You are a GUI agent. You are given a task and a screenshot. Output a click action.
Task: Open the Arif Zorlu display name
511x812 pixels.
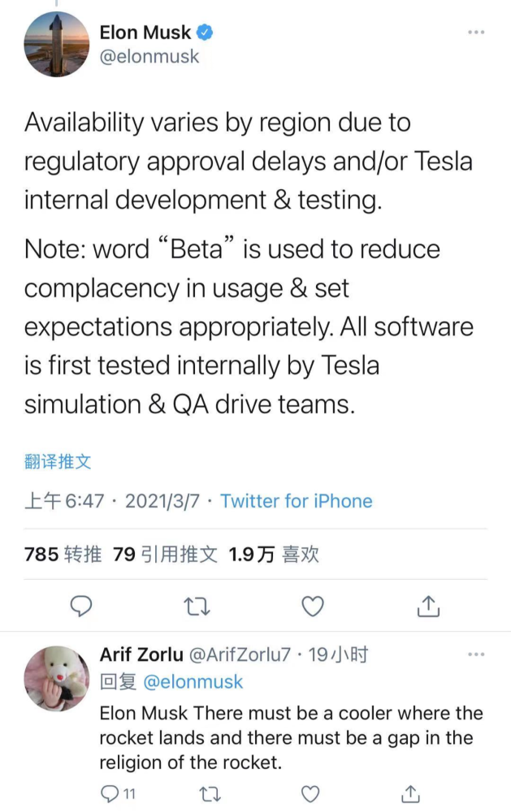(x=141, y=654)
